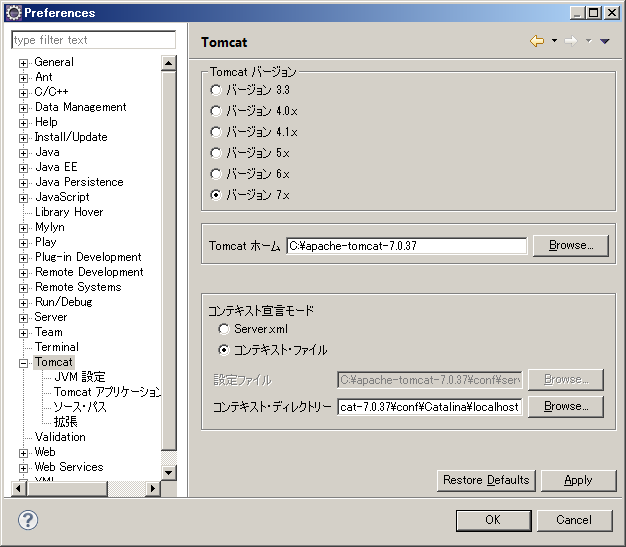Click the horizontal scrollbar thumb in tree
The width and height of the screenshot is (626, 547).
pos(67,489)
